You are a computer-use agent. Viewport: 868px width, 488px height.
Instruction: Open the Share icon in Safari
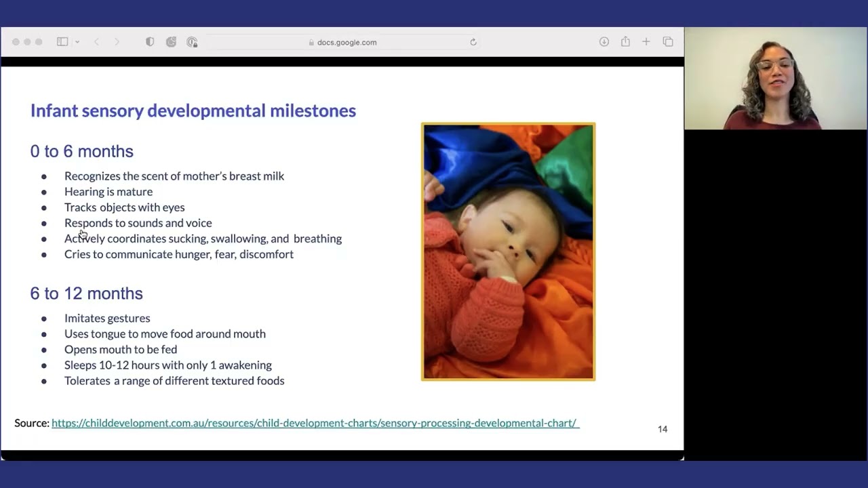tap(625, 41)
